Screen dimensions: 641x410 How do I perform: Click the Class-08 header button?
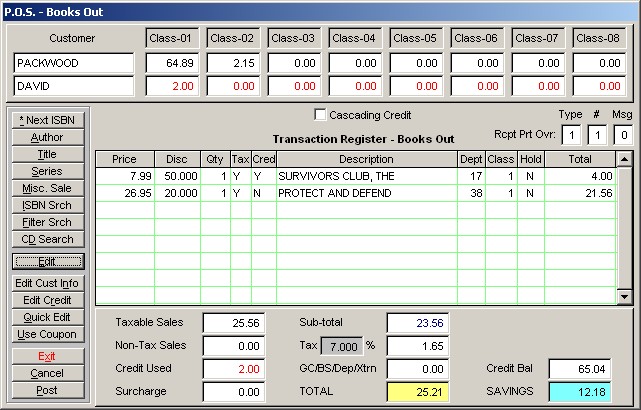pos(599,38)
